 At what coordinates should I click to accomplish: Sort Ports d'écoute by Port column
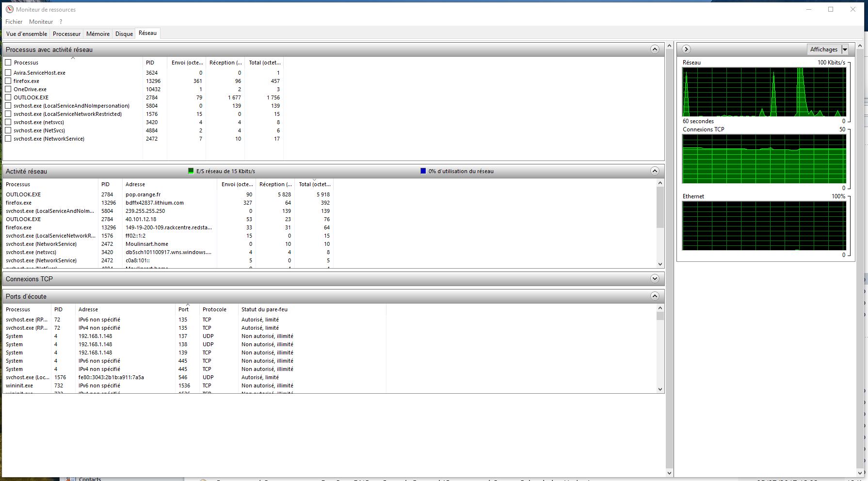point(187,309)
